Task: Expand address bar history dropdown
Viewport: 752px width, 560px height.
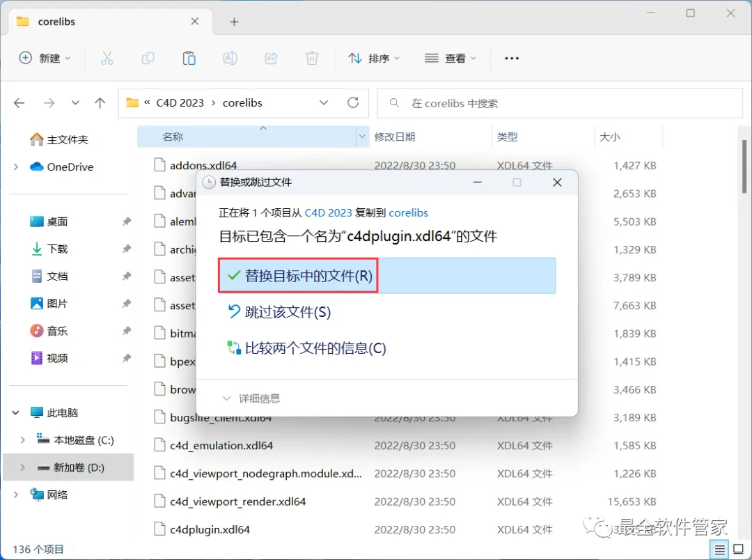Action: pyautogui.click(x=324, y=102)
